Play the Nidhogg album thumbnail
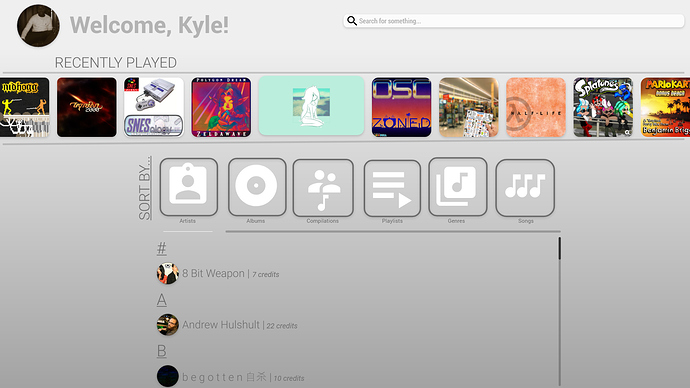 point(25,107)
